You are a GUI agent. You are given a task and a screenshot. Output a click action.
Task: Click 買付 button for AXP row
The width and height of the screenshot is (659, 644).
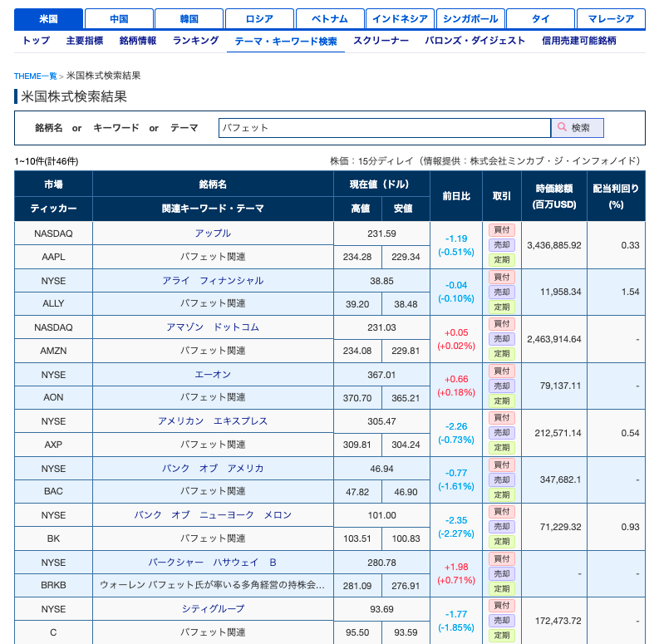[502, 417]
